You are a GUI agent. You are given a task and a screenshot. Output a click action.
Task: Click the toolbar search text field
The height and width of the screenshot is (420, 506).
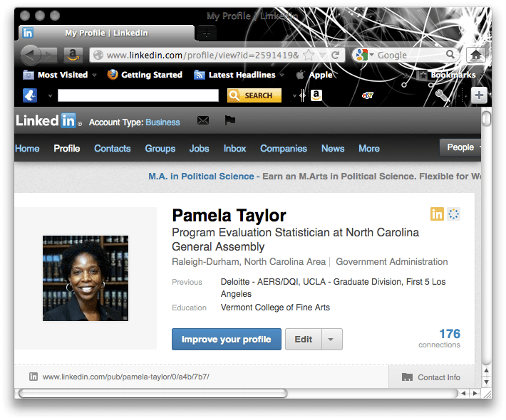(138, 95)
